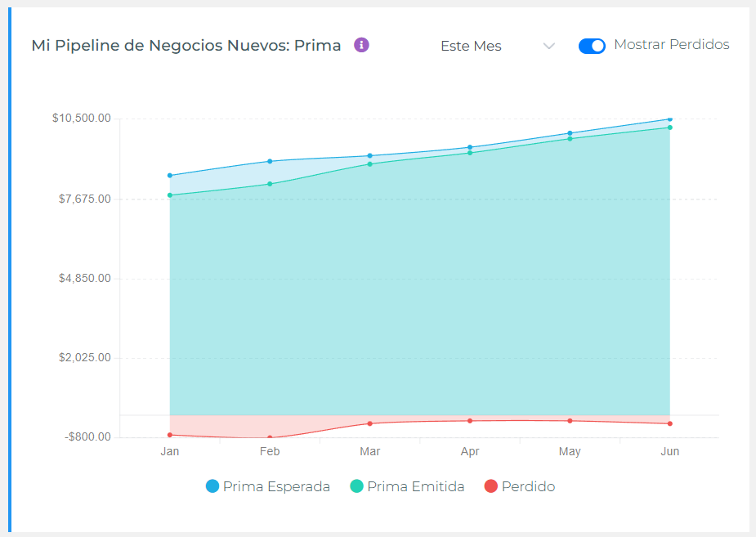Open the chart info icon
756x537 pixels.
tap(361, 45)
